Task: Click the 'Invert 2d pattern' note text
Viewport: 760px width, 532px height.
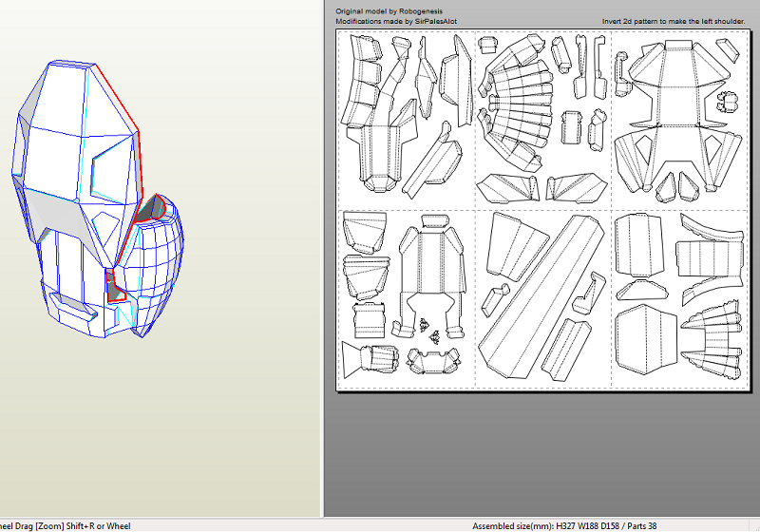Action: click(674, 21)
